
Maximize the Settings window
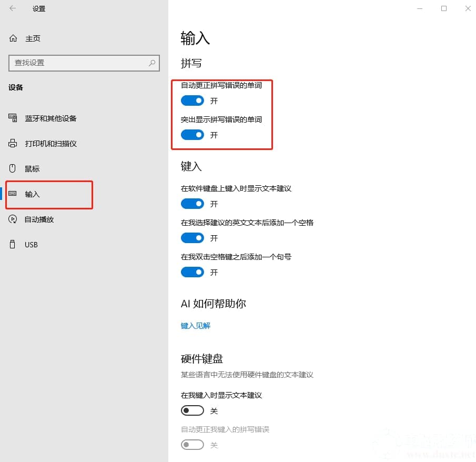click(444, 8)
